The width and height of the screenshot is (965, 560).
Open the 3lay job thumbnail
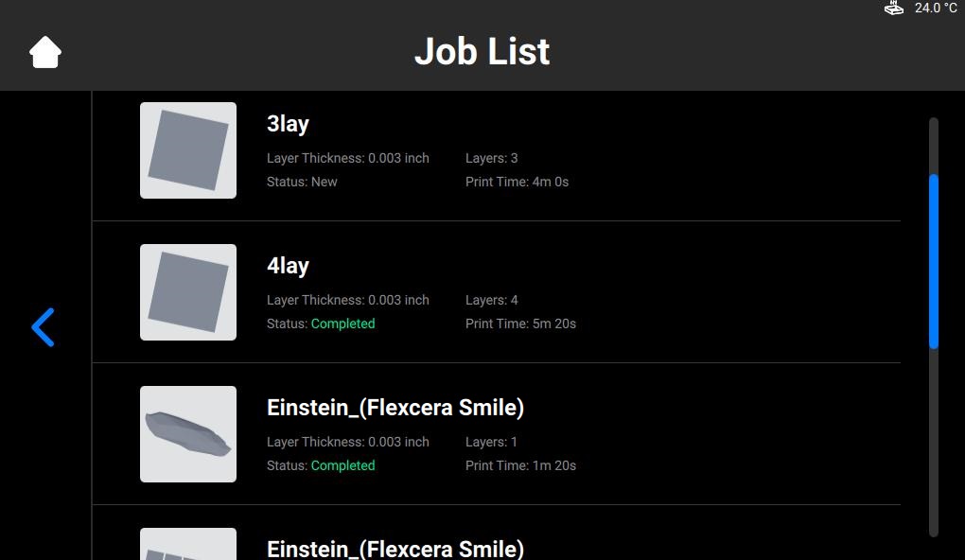pyautogui.click(x=188, y=150)
